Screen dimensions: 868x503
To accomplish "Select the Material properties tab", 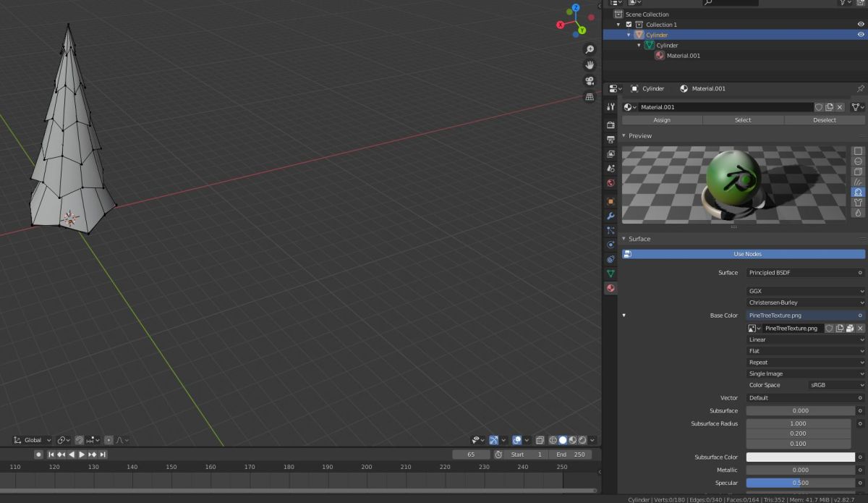I will pyautogui.click(x=610, y=288).
